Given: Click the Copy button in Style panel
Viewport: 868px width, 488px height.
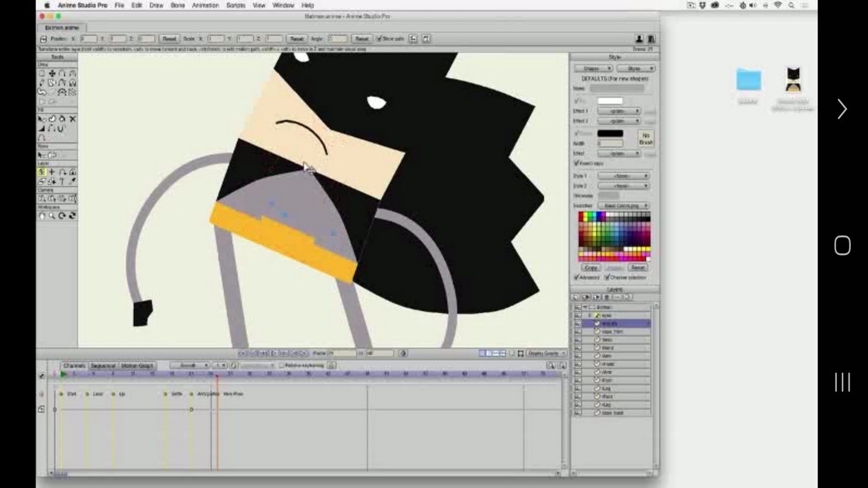Looking at the screenshot, I should (591, 267).
